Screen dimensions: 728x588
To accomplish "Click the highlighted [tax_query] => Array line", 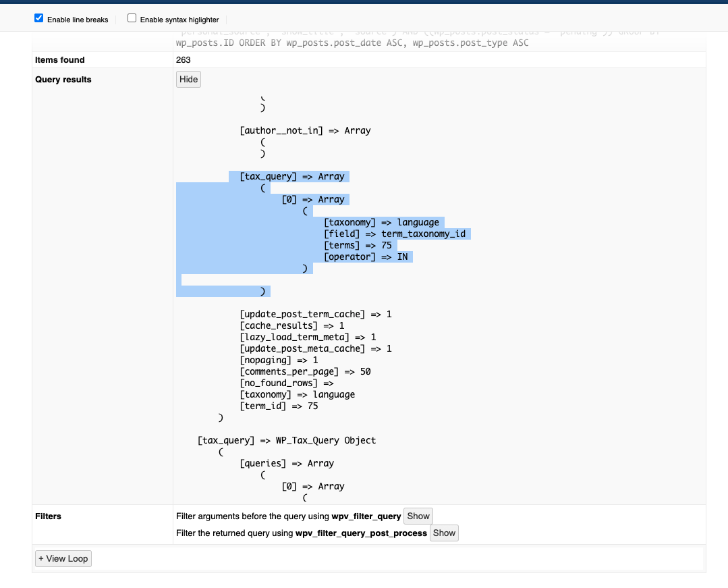I will [292, 176].
